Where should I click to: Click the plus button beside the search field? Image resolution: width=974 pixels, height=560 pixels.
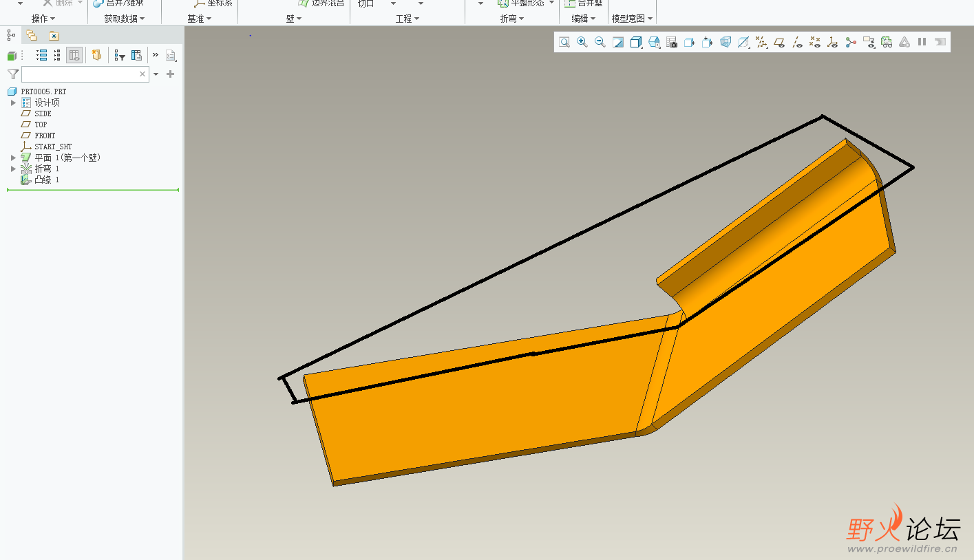(171, 74)
